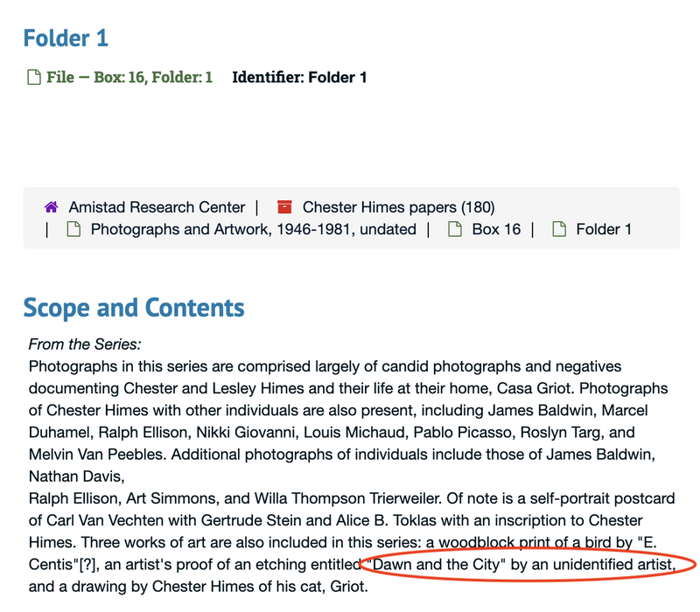This screenshot has height=612, width=700.
Task: Click the file icon before Photographs and Artwork
Action: [73, 229]
